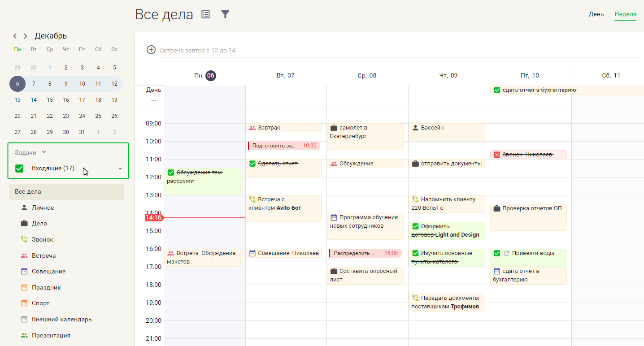The height and width of the screenshot is (346, 644).
Task: Select the Совещание category label
Action: [48, 271]
